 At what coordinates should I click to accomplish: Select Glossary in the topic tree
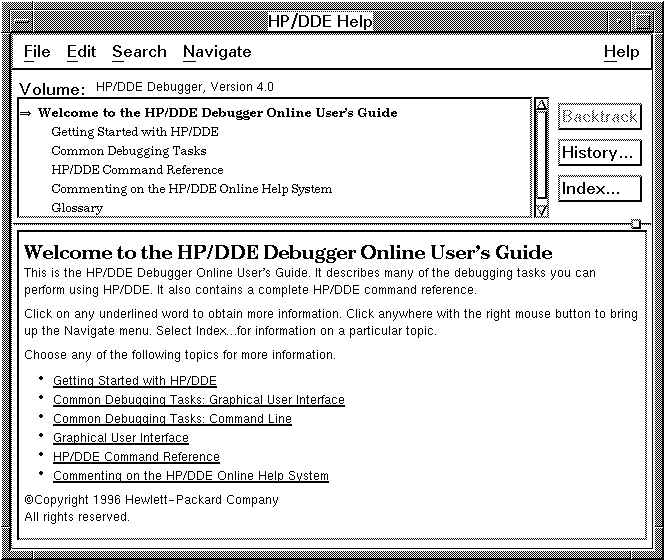pos(77,208)
